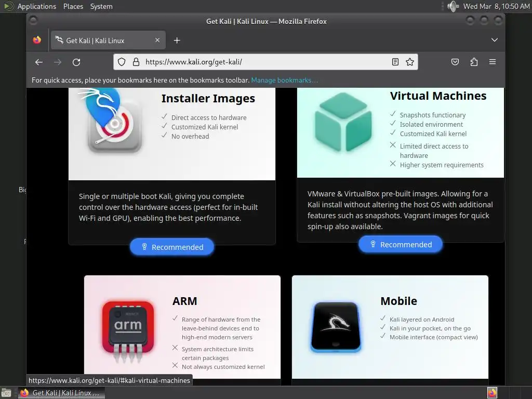
Task: Click the forward navigation arrow
Action: coord(58,62)
